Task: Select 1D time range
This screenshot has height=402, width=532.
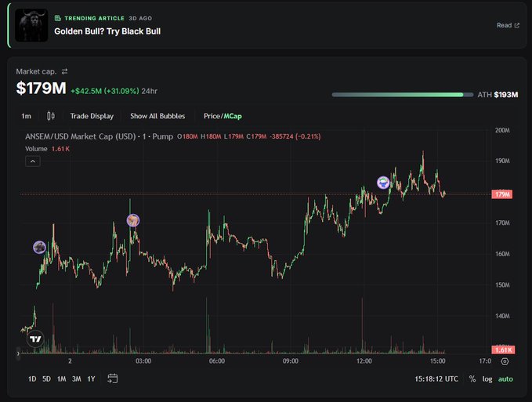Action: point(32,379)
